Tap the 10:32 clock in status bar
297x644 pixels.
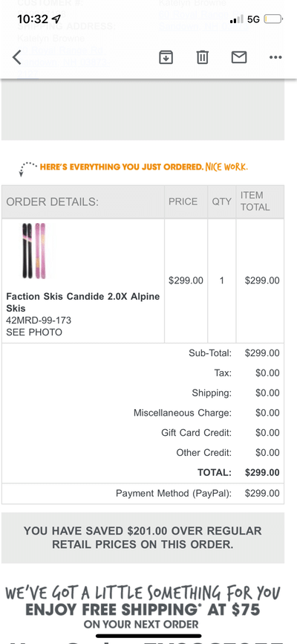[x=33, y=19]
